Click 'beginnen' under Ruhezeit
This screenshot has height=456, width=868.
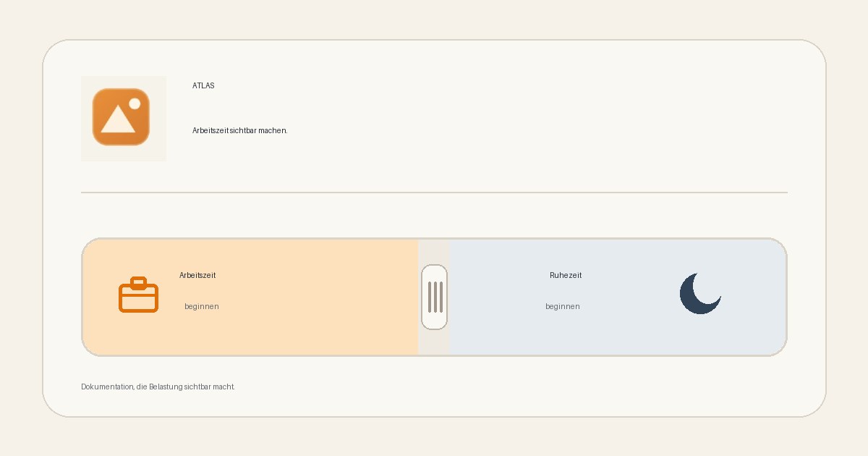point(563,306)
